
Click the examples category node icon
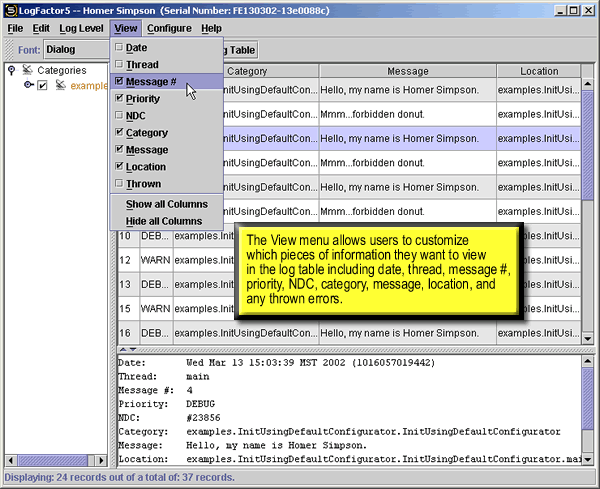click(61, 86)
